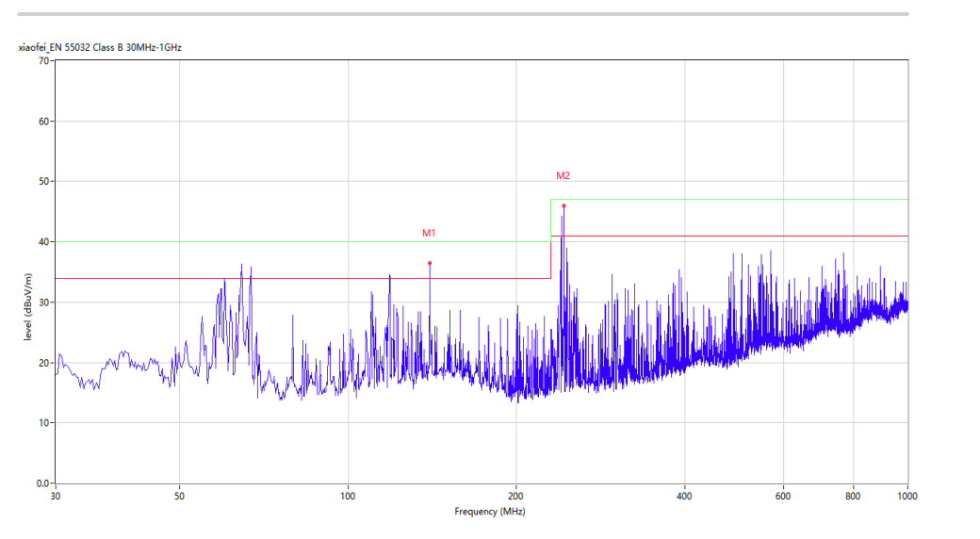Click the 20 tick on level axis
The width and height of the screenshot is (980, 539).
(x=43, y=363)
